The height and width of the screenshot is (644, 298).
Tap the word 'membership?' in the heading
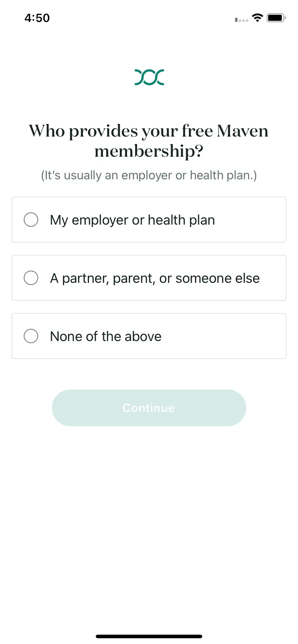149,151
